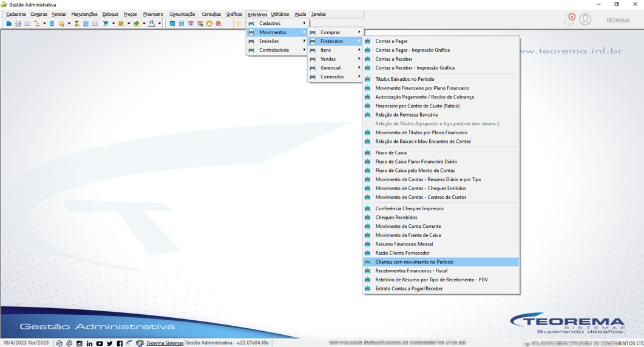Click the @ email icon in status bar

click(x=69, y=343)
